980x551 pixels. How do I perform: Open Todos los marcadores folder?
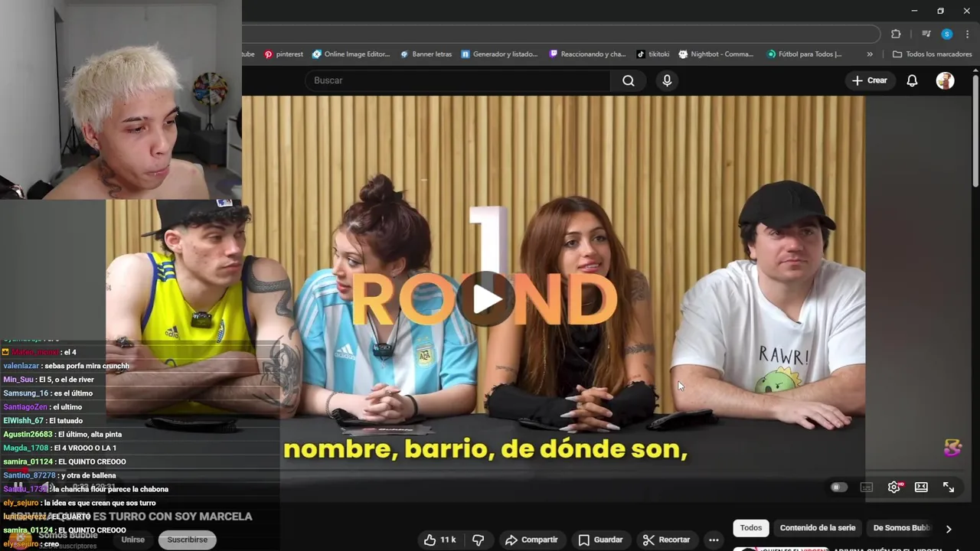coord(932,54)
